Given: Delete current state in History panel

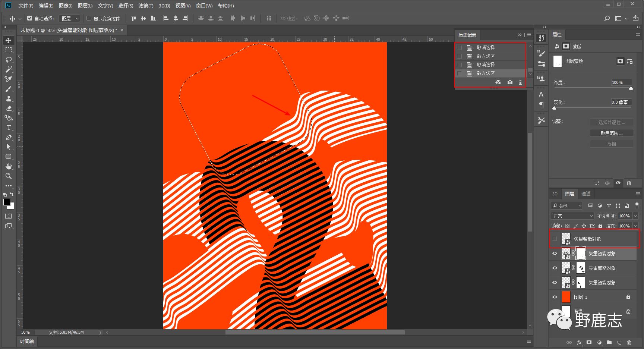Looking at the screenshot, I should 520,82.
